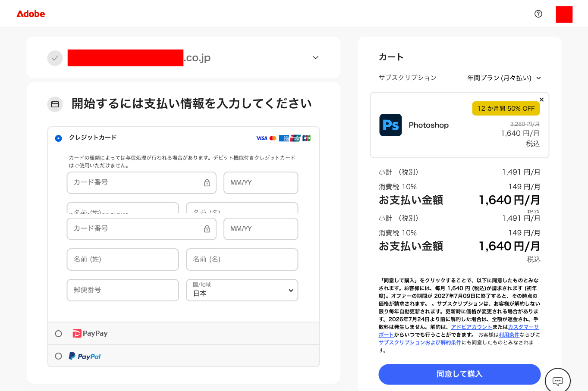Open the サブスクリプションおよび解約条件 link
This screenshot has width=588, height=391.
pyautogui.click(x=420, y=343)
